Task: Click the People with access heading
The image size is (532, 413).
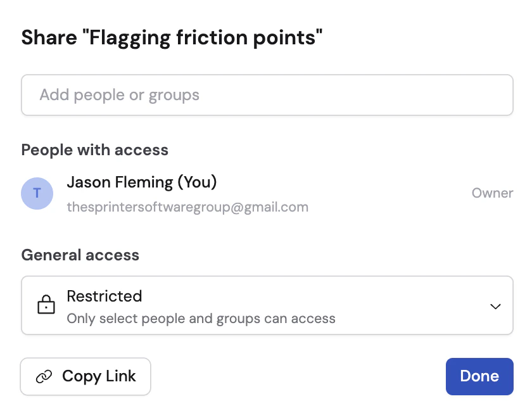Action: point(95,150)
